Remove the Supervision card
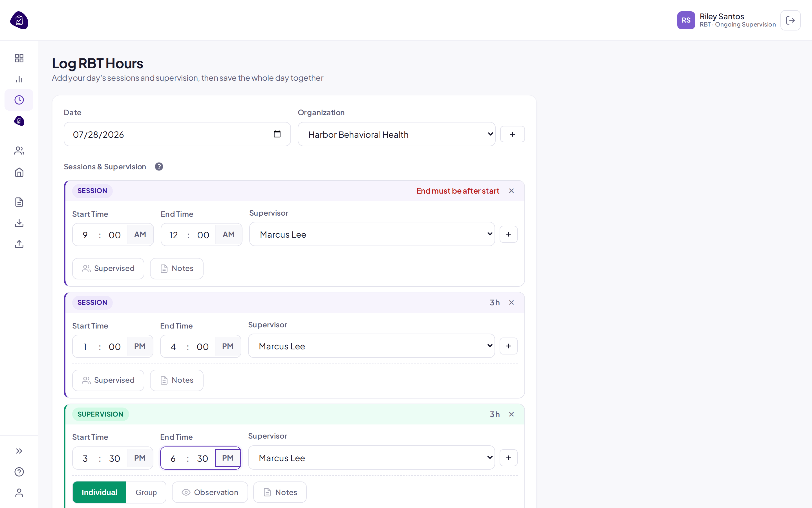 click(511, 414)
